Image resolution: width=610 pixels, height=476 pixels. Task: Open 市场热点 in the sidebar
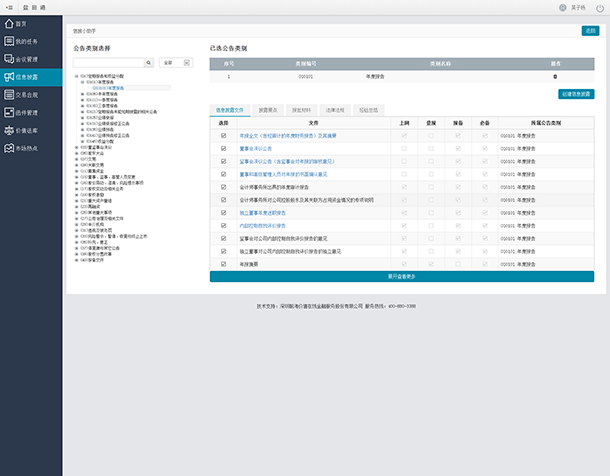point(31,148)
